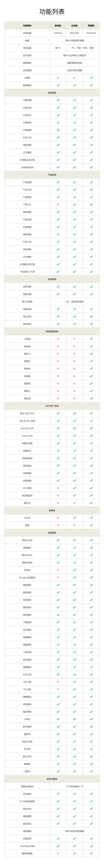Select the 基础版 column header

pos(58,26)
